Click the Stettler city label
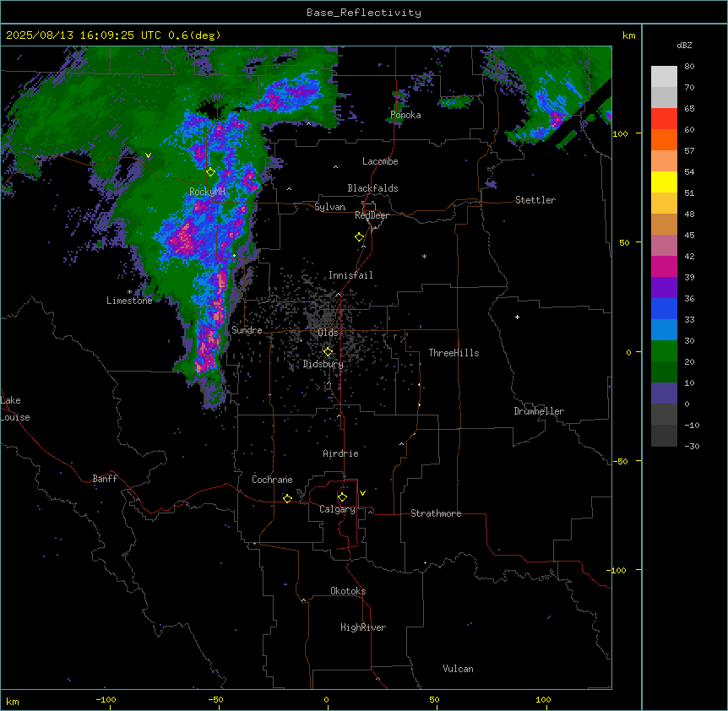The image size is (728, 711). tap(535, 200)
